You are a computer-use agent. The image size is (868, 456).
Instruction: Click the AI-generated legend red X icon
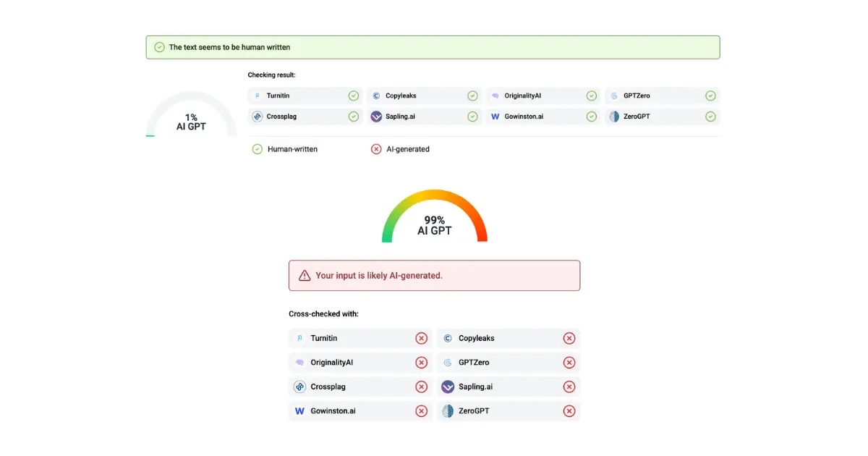(x=376, y=149)
